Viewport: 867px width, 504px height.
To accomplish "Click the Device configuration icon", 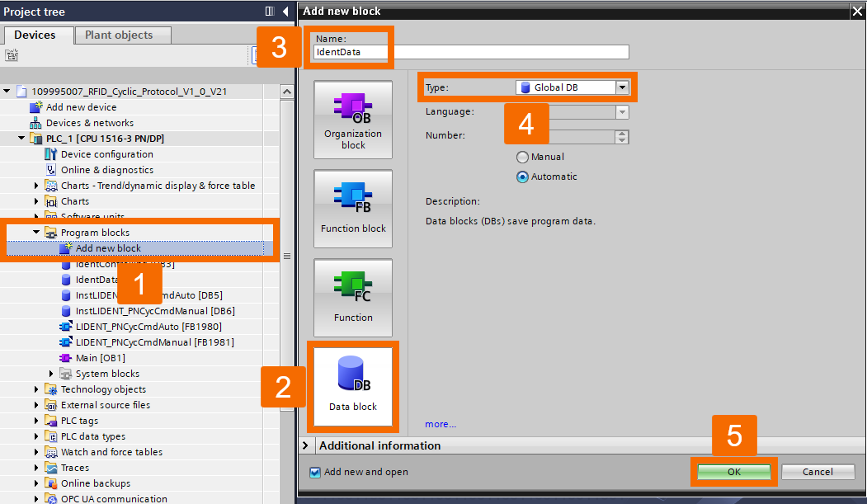I will (50, 154).
